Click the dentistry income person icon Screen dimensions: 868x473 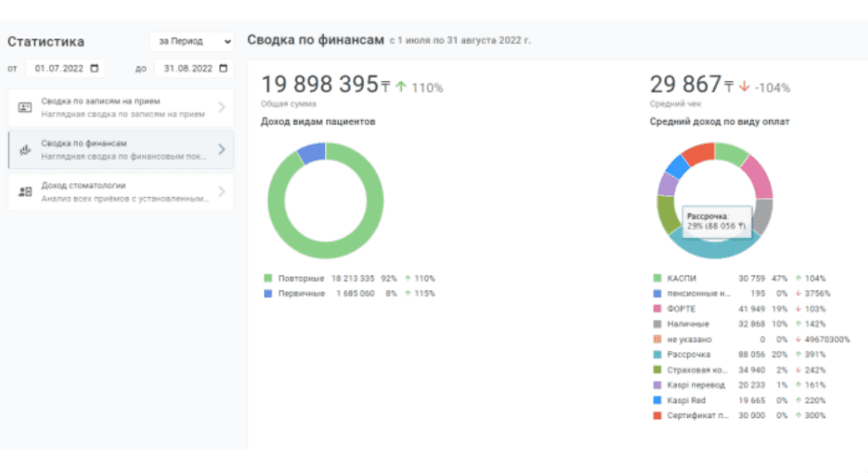point(25,191)
